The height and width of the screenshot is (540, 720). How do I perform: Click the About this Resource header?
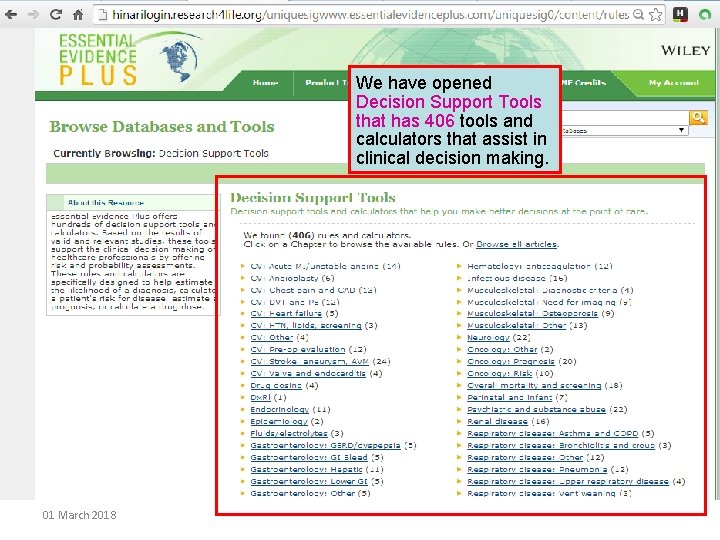point(106,202)
